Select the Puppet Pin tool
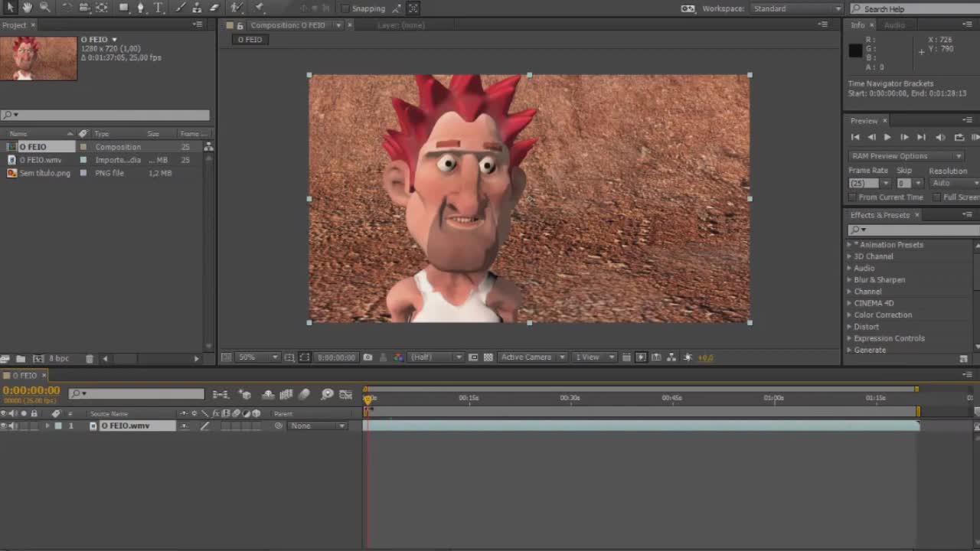The height and width of the screenshot is (551, 980). (259, 8)
